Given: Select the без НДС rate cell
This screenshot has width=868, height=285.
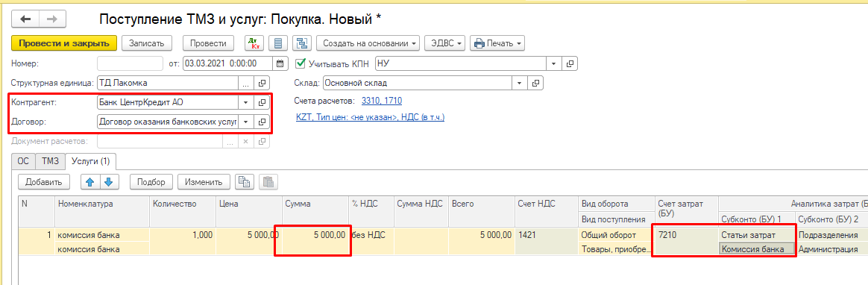Looking at the screenshot, I should pyautogui.click(x=371, y=235).
